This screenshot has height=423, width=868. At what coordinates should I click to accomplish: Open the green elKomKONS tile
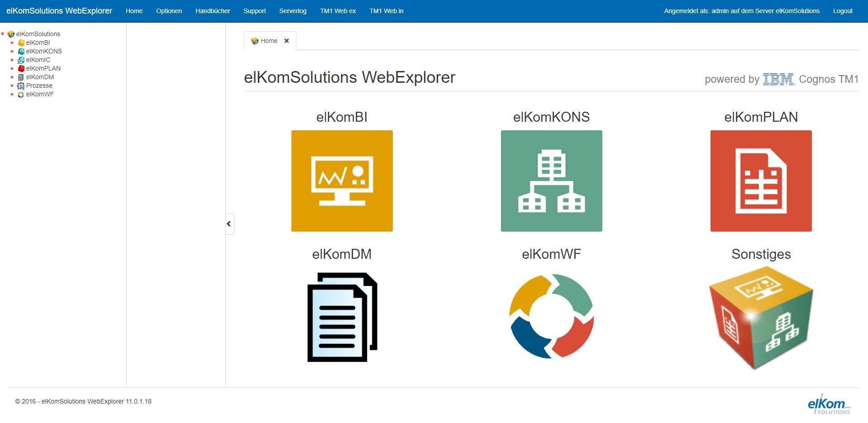pyautogui.click(x=551, y=181)
